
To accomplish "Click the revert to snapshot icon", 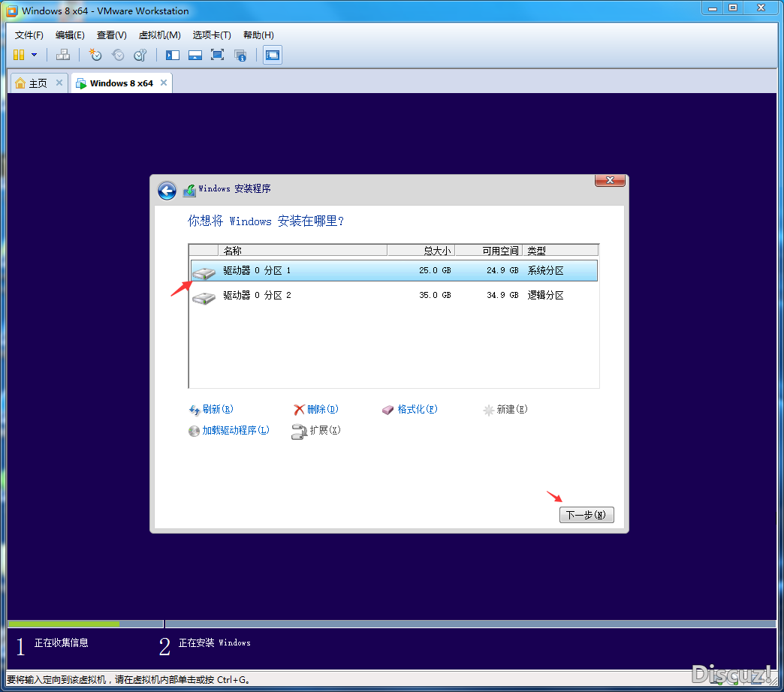I will pyautogui.click(x=117, y=55).
